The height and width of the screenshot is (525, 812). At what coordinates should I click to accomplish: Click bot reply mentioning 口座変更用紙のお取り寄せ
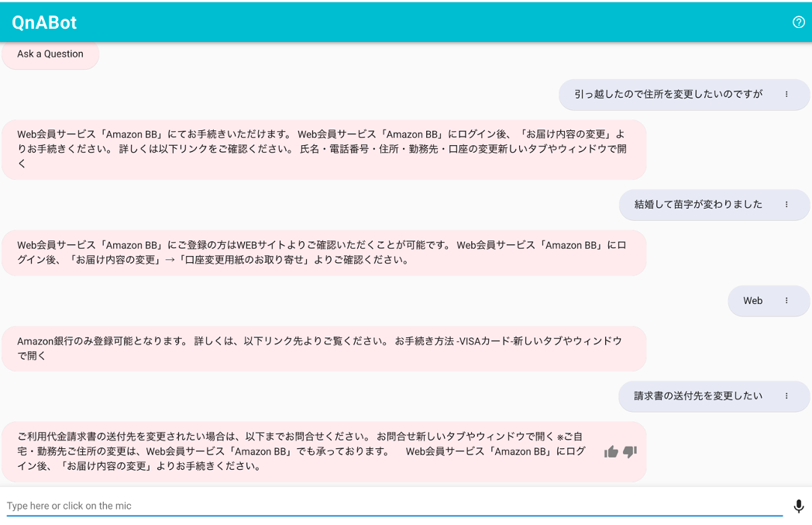324,253
